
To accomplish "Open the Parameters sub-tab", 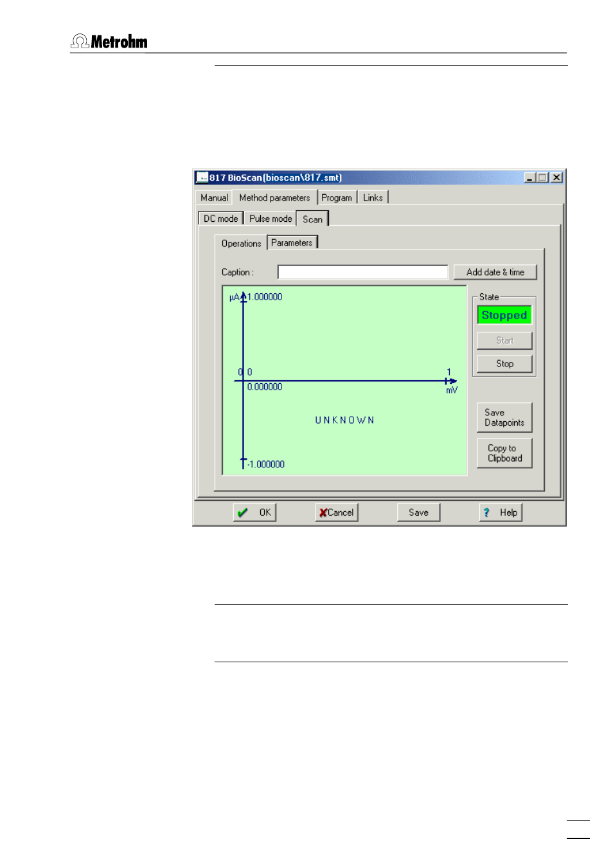I will coord(292,242).
